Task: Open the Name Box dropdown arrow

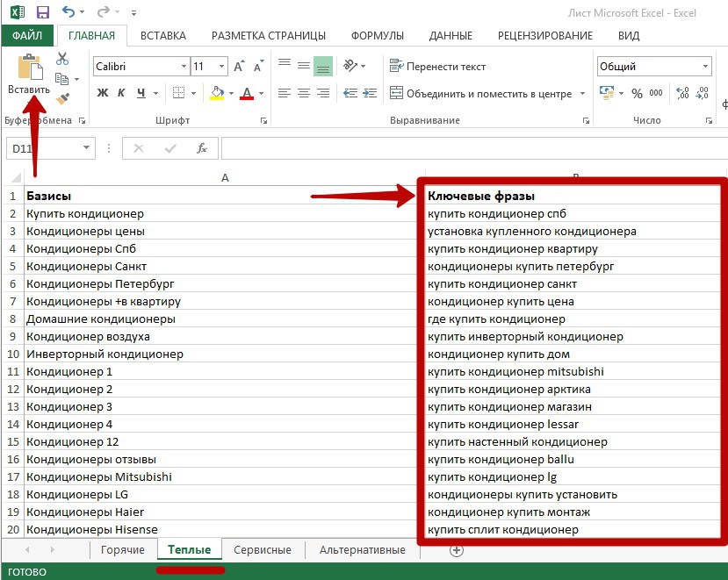Action: pos(86,148)
